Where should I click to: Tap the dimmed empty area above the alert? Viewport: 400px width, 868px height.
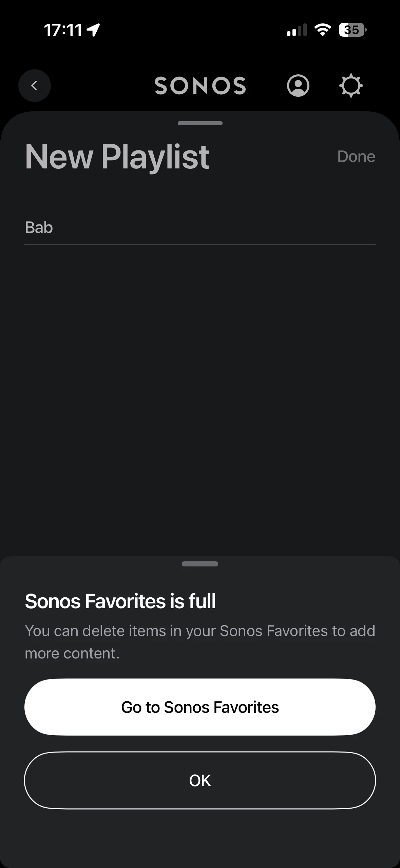(200, 391)
